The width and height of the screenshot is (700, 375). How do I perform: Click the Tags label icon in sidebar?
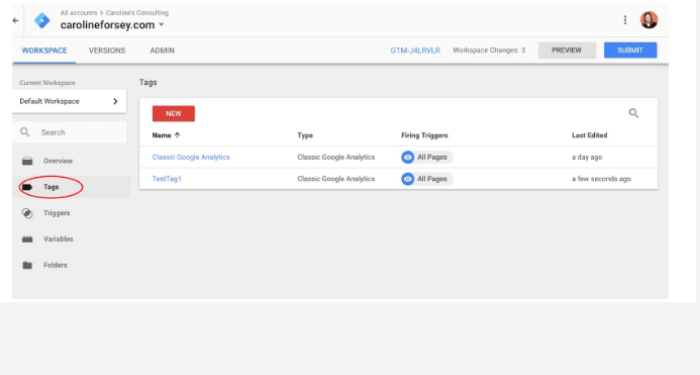[27, 187]
